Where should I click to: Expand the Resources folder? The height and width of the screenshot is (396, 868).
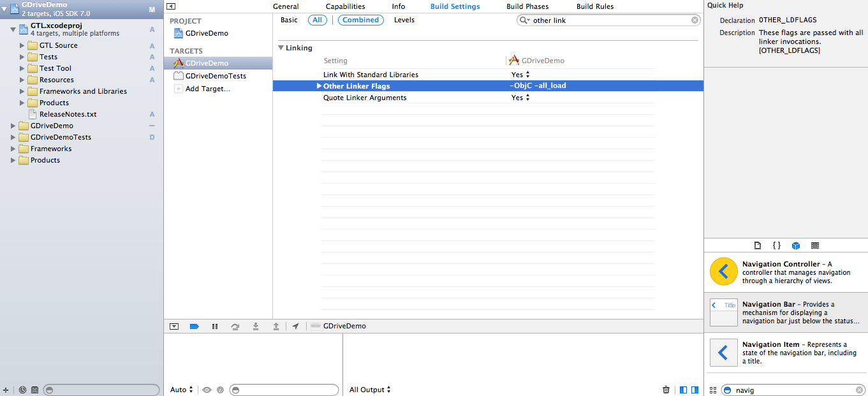22,80
